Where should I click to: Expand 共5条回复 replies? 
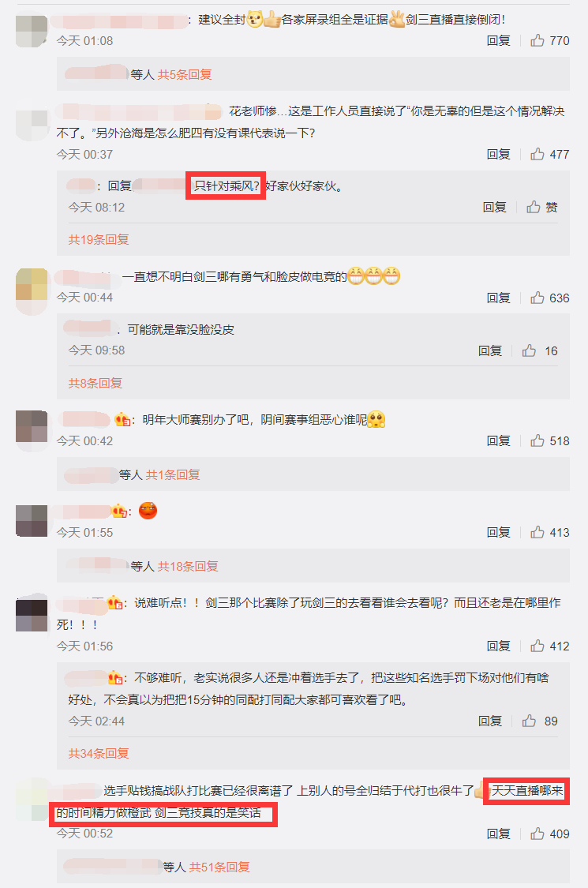point(184,74)
